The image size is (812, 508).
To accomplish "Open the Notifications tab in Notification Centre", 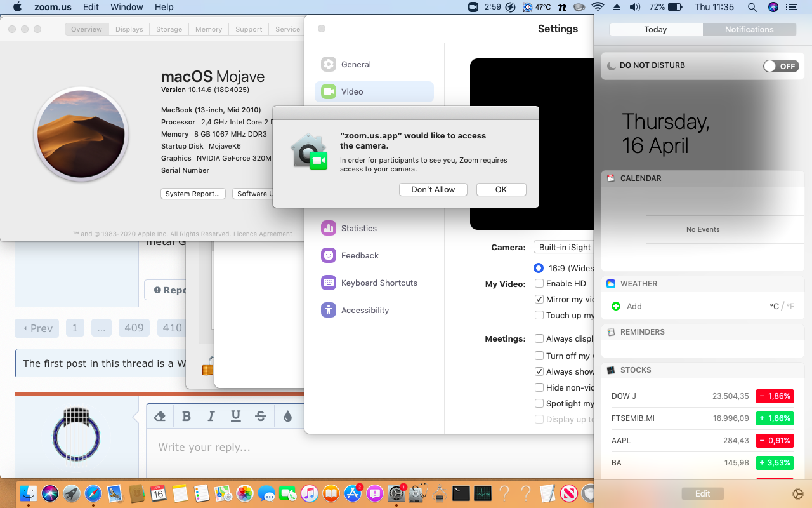I will [x=749, y=29].
